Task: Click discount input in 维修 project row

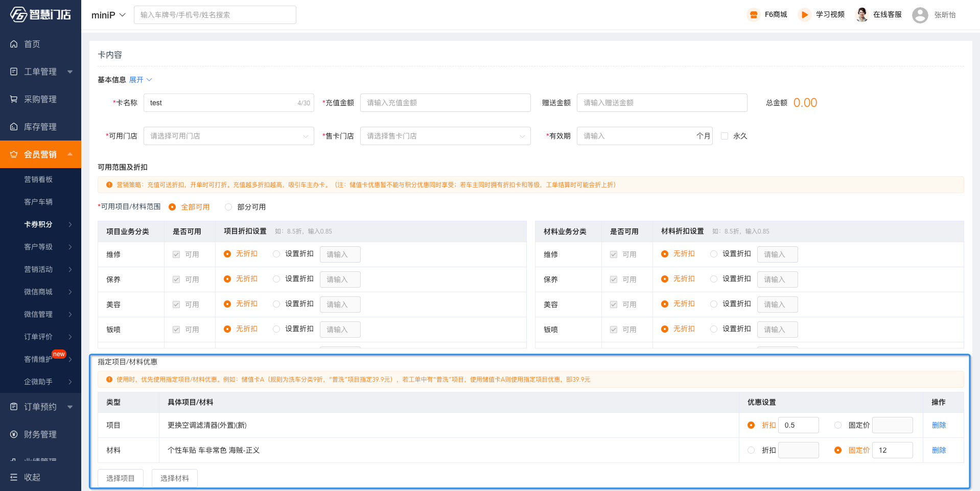Action: tap(340, 254)
